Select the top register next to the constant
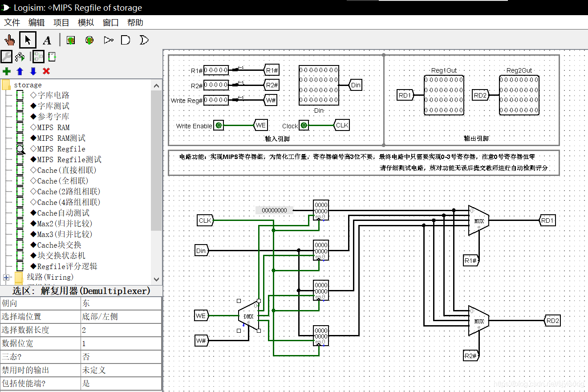 pos(321,210)
